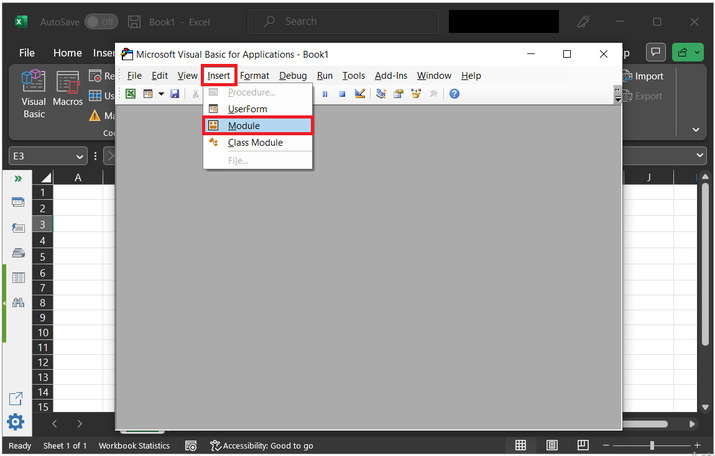Click the View Microsoft Excel icon in VBA toolbar
Viewport: 715px width, 456px height.
(x=130, y=94)
